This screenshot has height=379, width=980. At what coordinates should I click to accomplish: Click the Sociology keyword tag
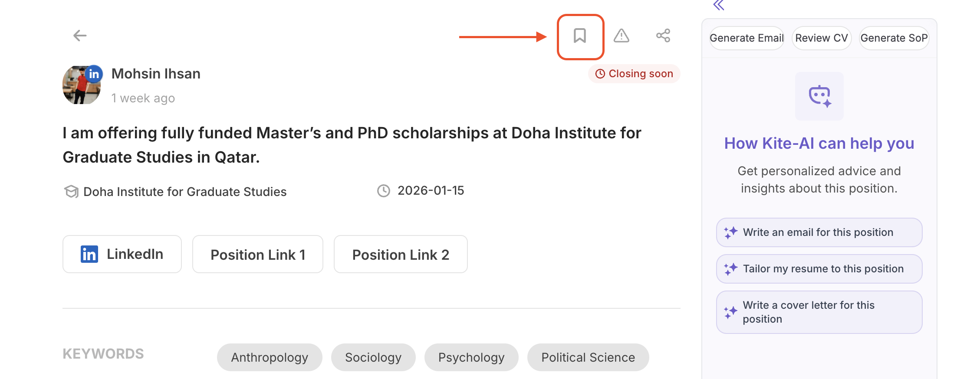(373, 357)
